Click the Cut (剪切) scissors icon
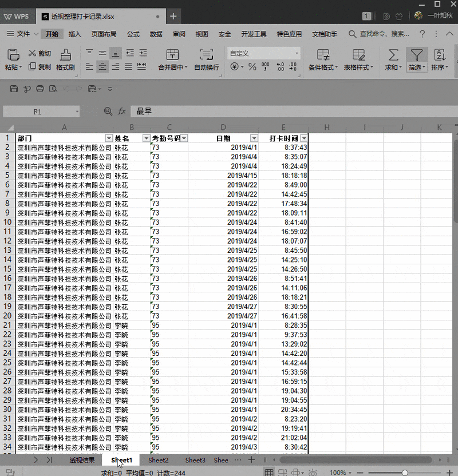Image resolution: width=458 pixels, height=476 pixels. pos(32,53)
